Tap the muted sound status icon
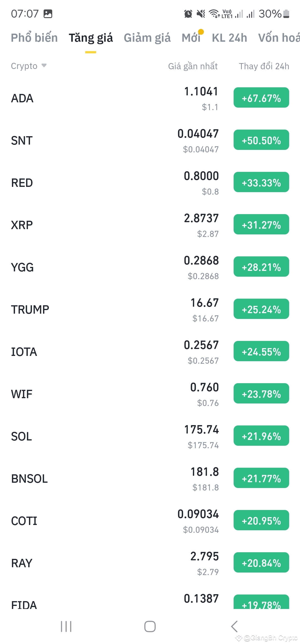The image size is (300, 644). click(x=201, y=14)
